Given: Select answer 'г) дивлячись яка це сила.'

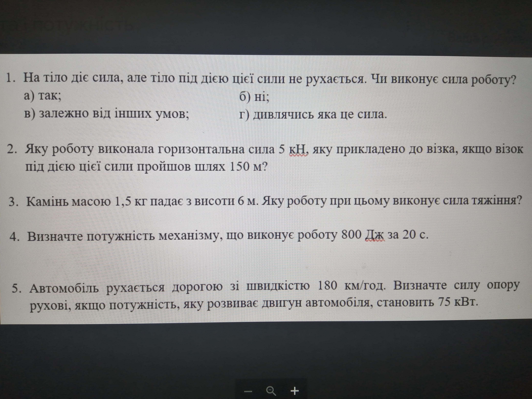Looking at the screenshot, I should tap(313, 115).
